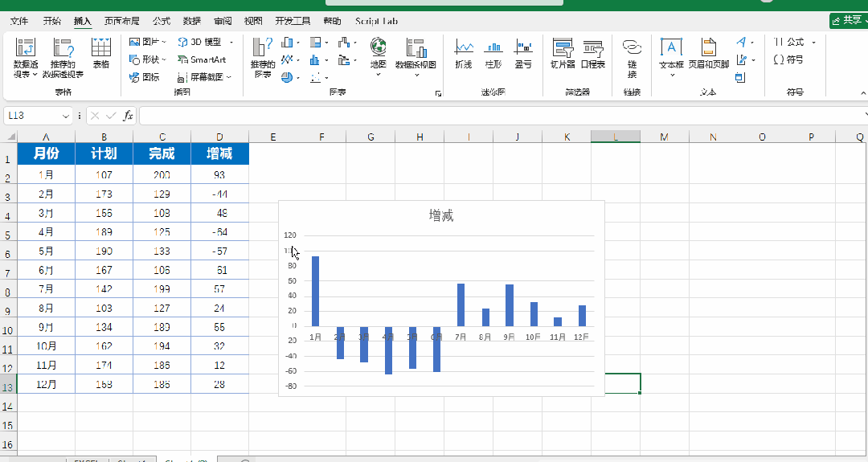Click the SmartArt button

[202, 59]
